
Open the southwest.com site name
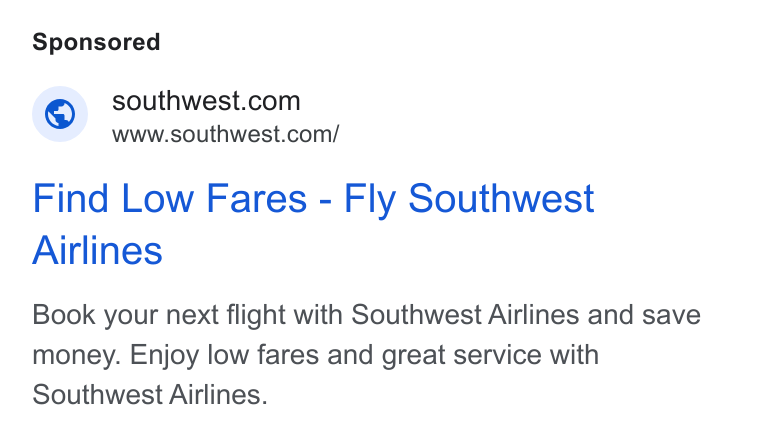[x=206, y=101]
